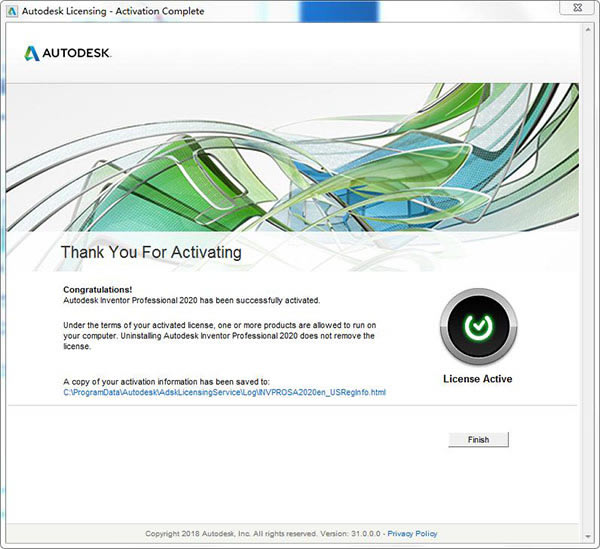Open the Privacy Policy link
Screen dimensions: 600x549
coord(414,534)
